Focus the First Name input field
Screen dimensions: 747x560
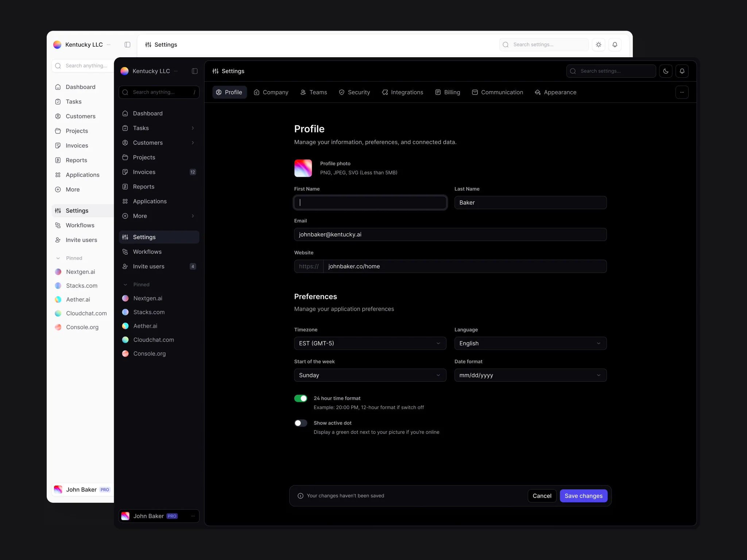click(370, 203)
